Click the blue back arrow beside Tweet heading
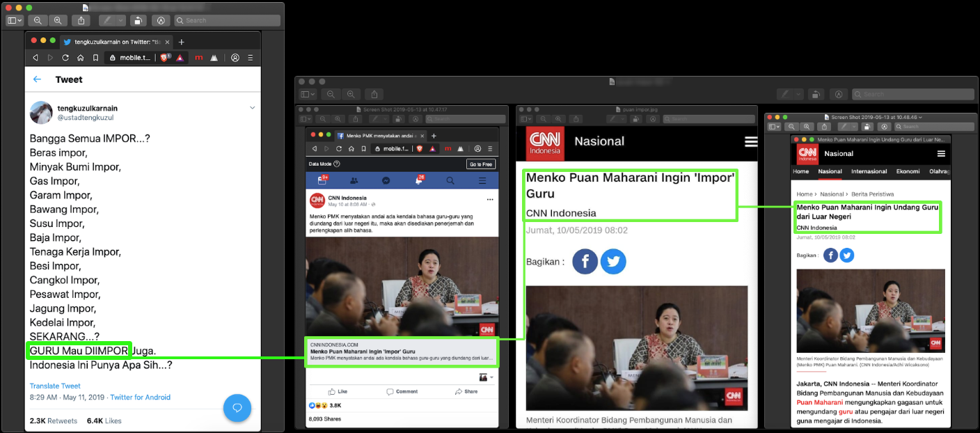 click(37, 79)
